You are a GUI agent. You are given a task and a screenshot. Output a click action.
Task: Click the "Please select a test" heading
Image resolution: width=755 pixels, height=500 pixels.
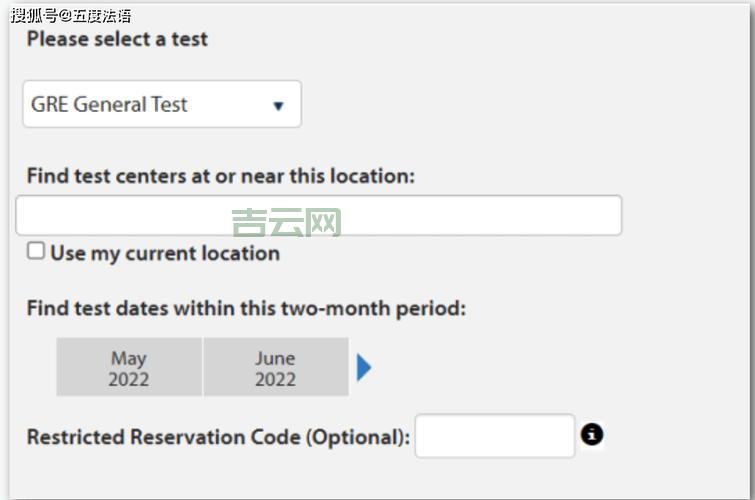(117, 39)
